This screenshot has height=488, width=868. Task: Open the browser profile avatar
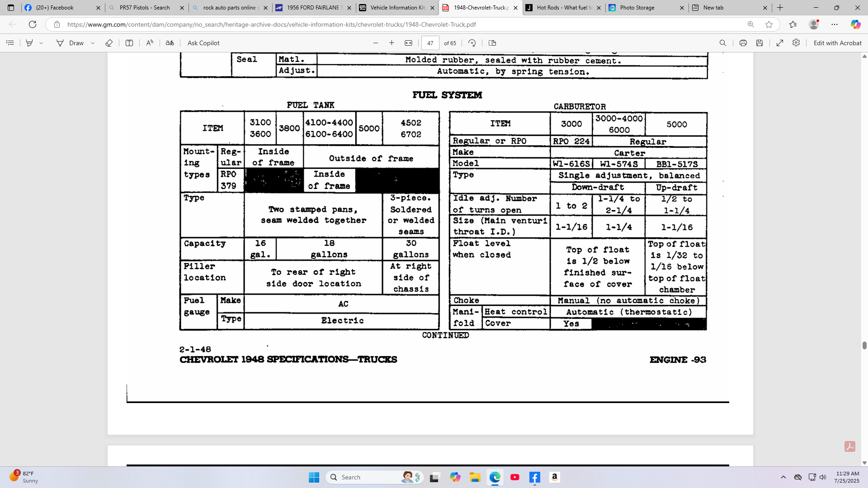click(x=814, y=24)
